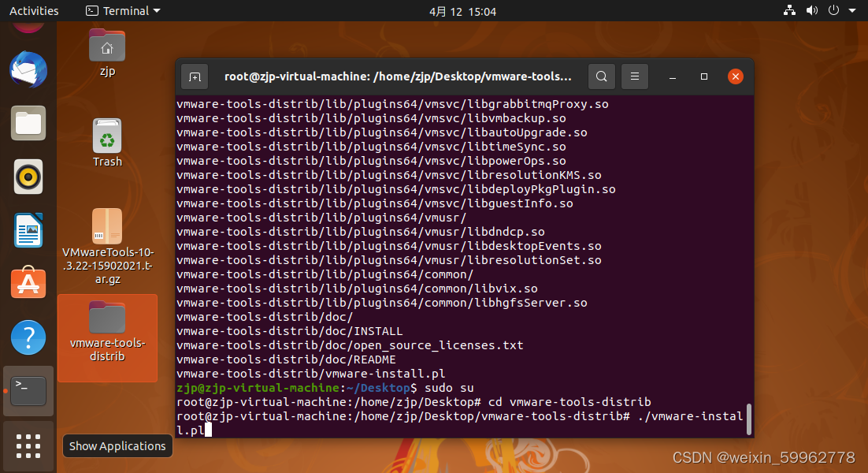The width and height of the screenshot is (868, 473).
Task: Open Ubuntu Software store icon
Action: point(28,283)
